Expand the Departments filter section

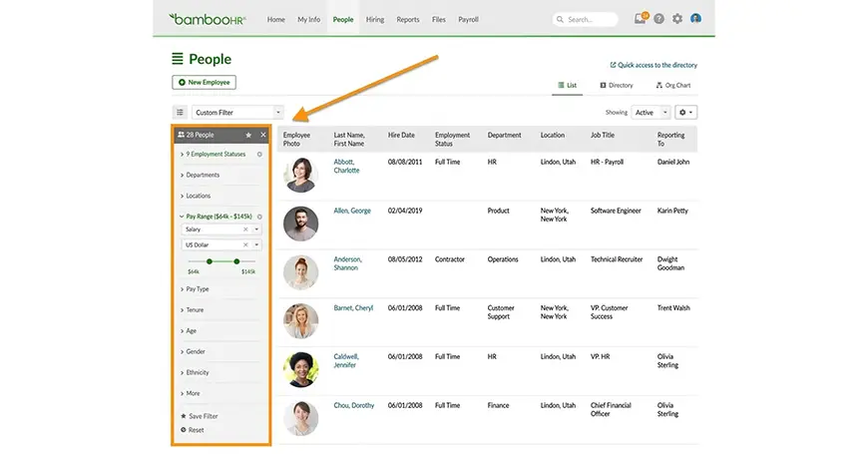pos(203,175)
